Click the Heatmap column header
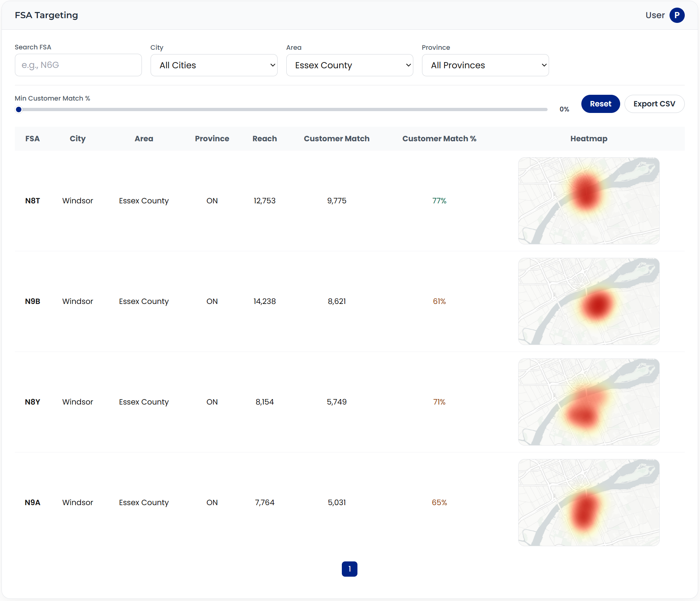 tap(589, 139)
